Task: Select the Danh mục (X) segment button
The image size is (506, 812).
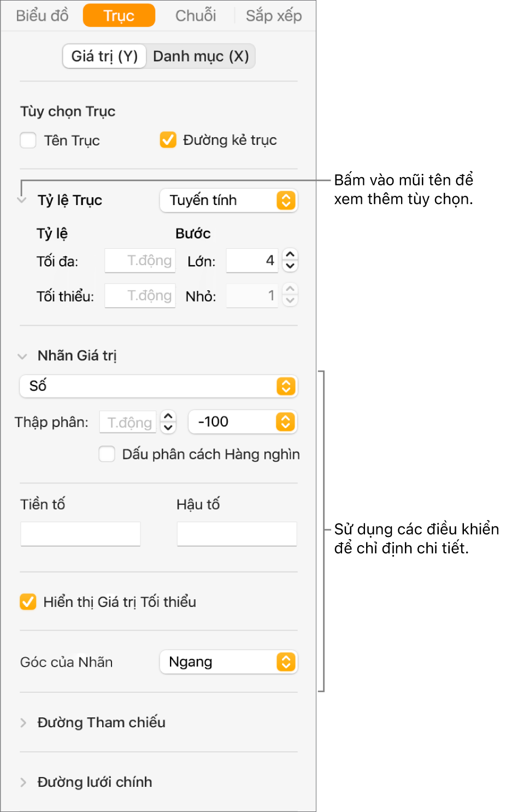Action: [x=201, y=56]
